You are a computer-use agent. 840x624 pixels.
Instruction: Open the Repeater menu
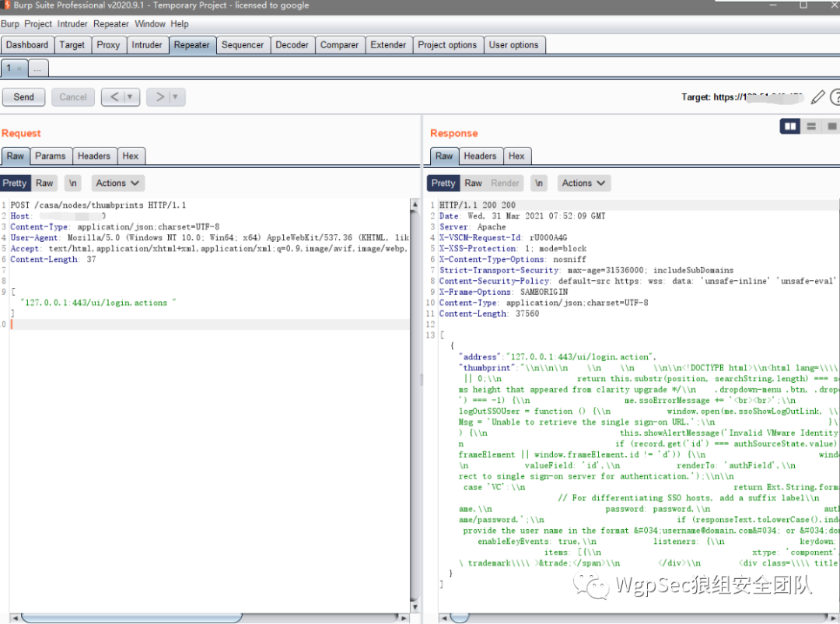pos(111,24)
